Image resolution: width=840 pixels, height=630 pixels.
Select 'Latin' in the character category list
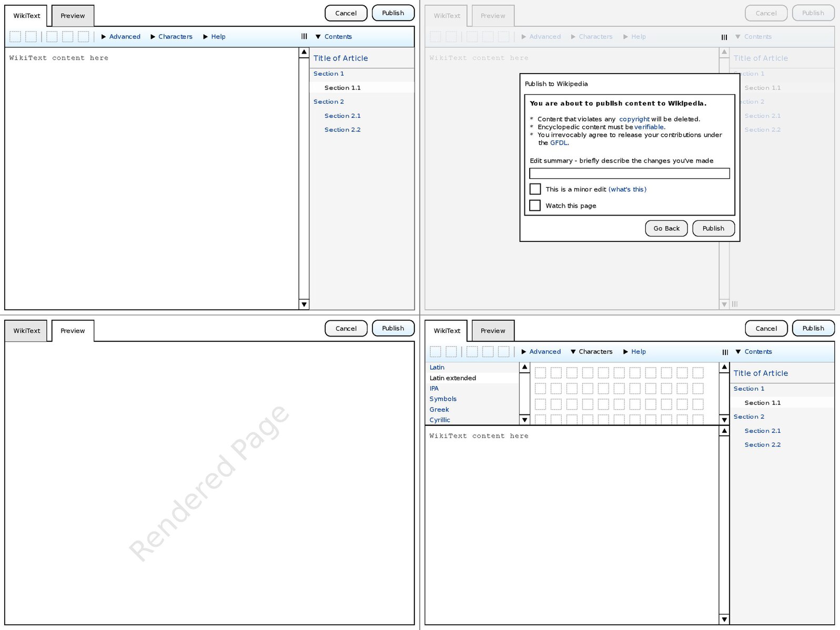click(x=472, y=367)
